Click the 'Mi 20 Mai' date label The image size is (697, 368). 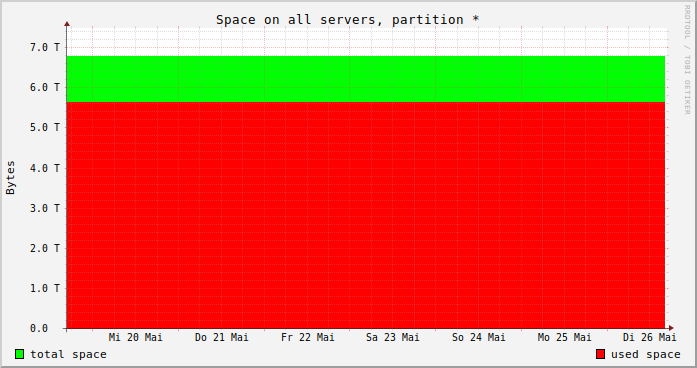136,338
